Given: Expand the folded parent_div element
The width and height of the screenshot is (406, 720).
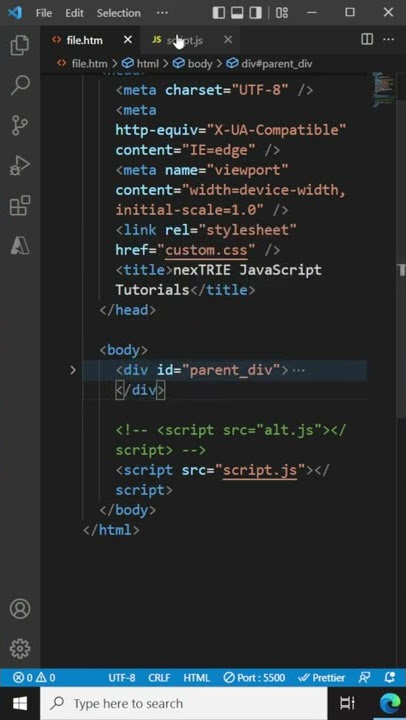Looking at the screenshot, I should pyautogui.click(x=73, y=370).
